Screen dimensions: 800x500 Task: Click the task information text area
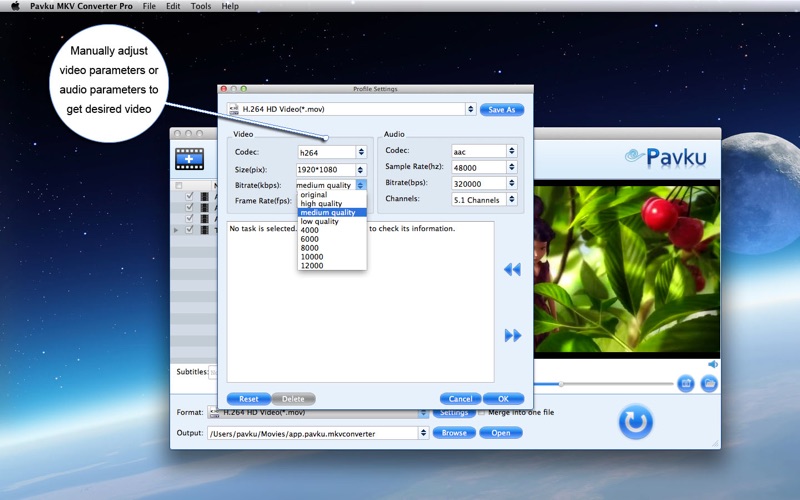pos(360,302)
